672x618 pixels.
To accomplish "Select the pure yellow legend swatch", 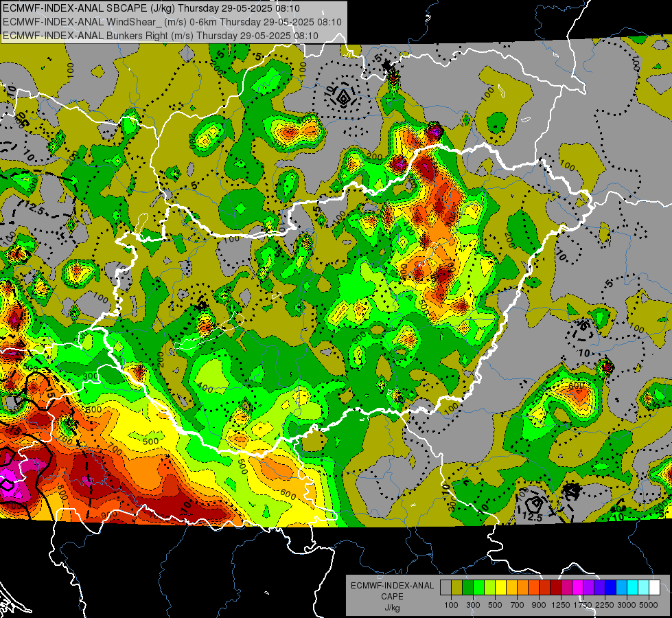I will pyautogui.click(x=500, y=588).
